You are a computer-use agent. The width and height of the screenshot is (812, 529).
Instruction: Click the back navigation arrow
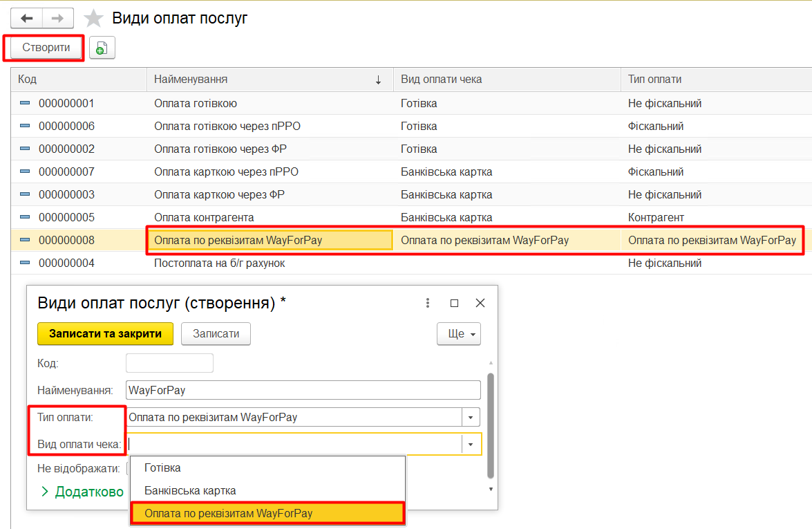coord(27,18)
